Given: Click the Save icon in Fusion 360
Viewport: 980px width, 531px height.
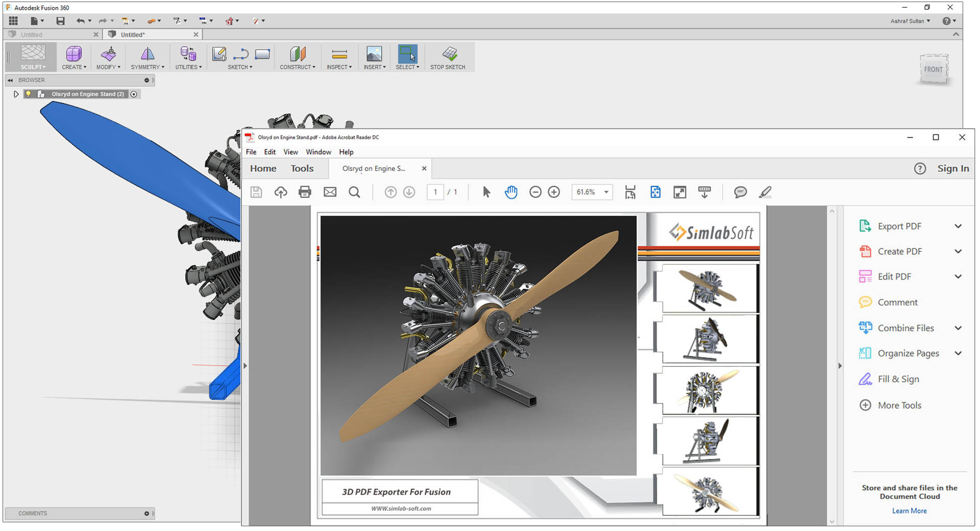Looking at the screenshot, I should pos(60,21).
